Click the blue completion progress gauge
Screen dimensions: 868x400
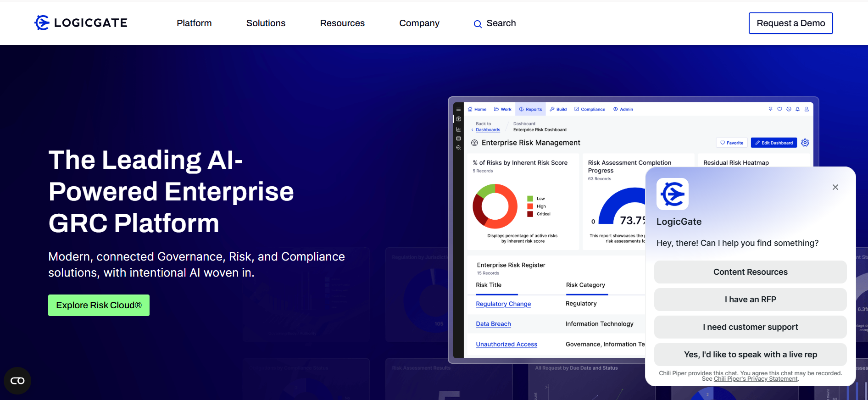point(623,206)
